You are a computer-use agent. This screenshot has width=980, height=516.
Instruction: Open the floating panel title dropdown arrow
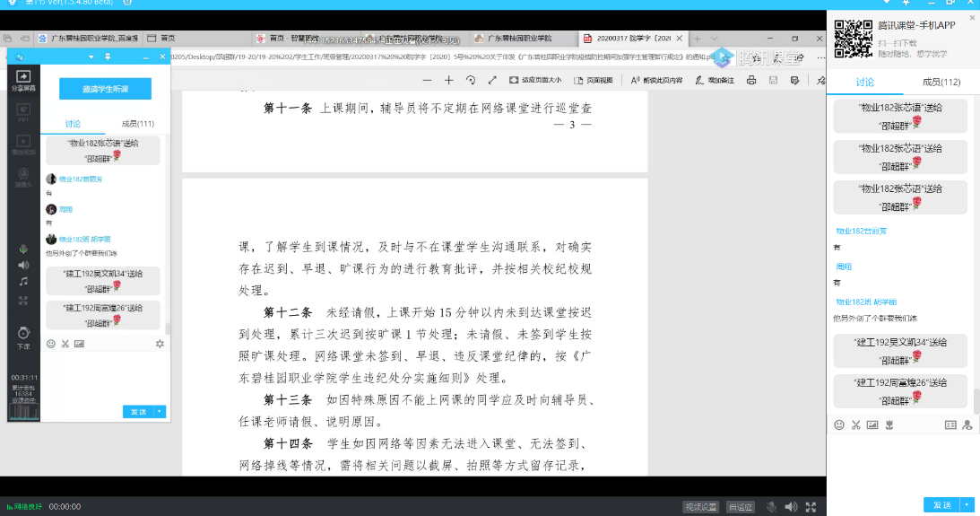tap(90, 57)
